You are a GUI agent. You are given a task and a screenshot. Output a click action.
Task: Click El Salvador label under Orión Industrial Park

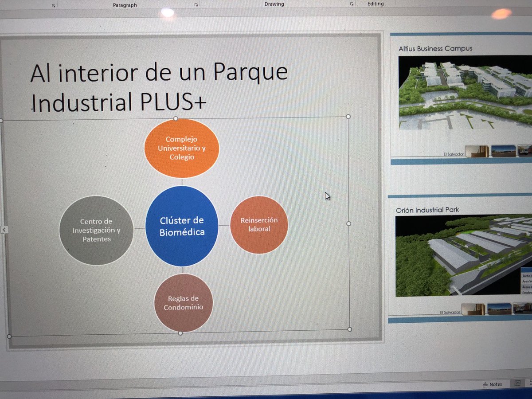(449, 312)
